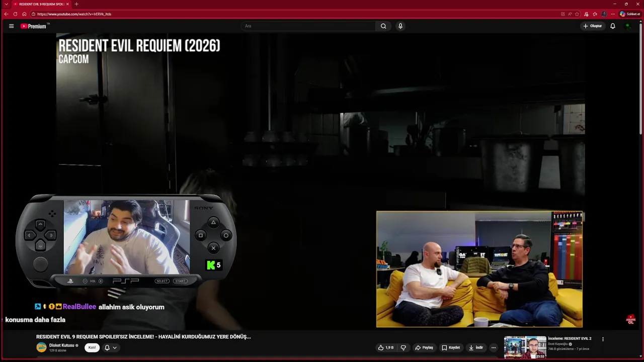Open the browser profile picture
This screenshot has height=362, width=644.
pyautogui.click(x=604, y=14)
